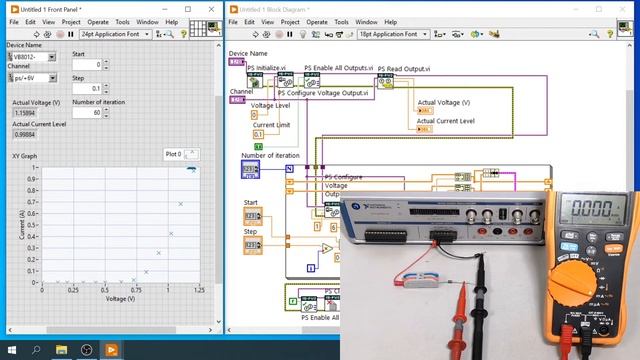Pause execution in Block Diagram toolbar
Viewport: 640px width, 360px height.
[x=290, y=34]
